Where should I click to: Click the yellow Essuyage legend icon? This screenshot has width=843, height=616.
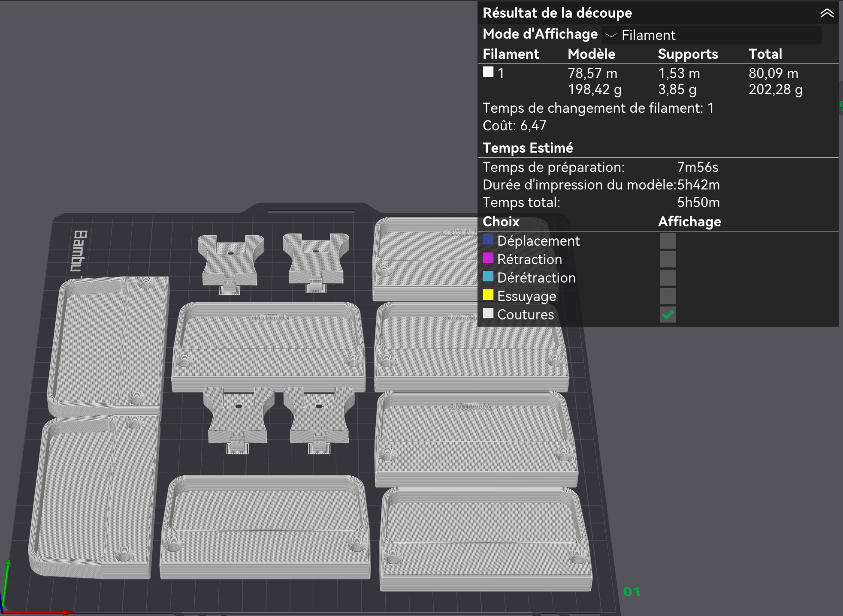click(x=488, y=295)
